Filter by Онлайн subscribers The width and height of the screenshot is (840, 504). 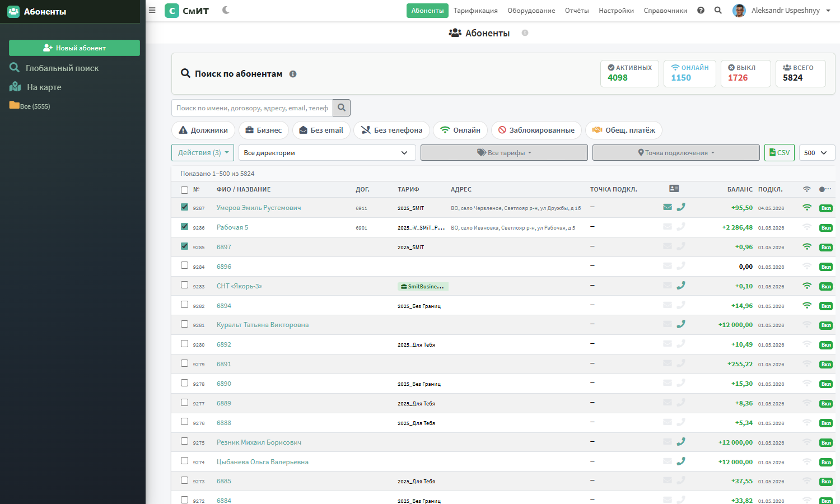[x=460, y=130]
